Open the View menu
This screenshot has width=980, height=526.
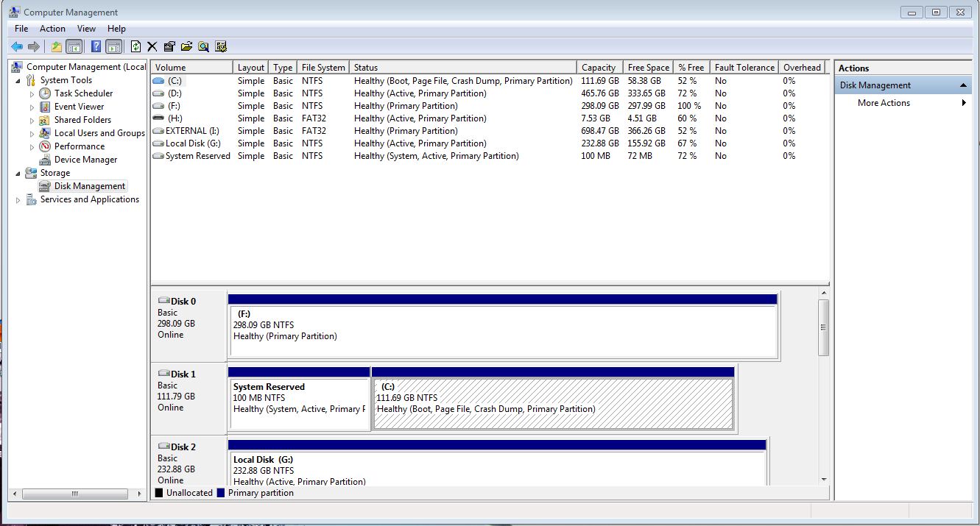[x=86, y=29]
